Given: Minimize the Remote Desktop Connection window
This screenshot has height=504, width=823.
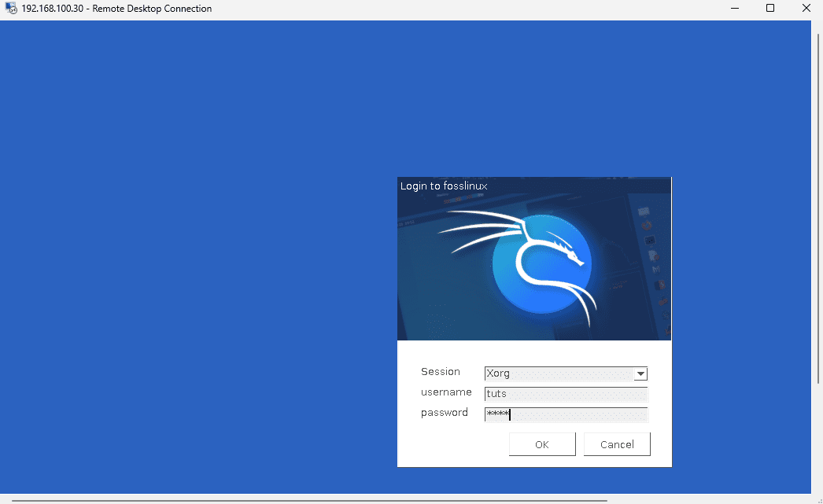Looking at the screenshot, I should click(735, 9).
